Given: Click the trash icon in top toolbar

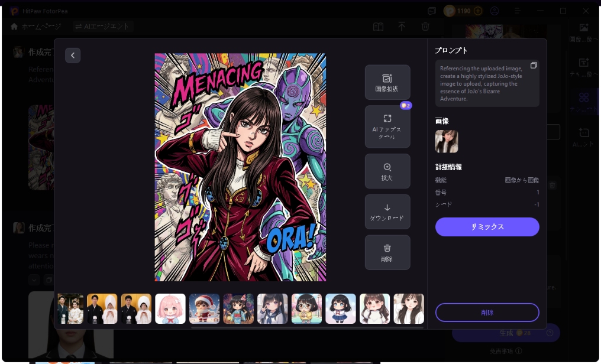Looking at the screenshot, I should coord(425,27).
